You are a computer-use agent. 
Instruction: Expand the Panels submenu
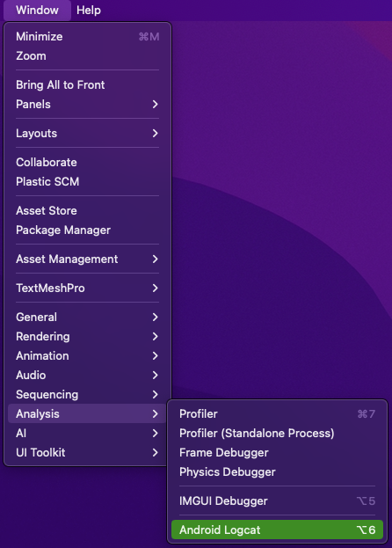click(x=87, y=104)
